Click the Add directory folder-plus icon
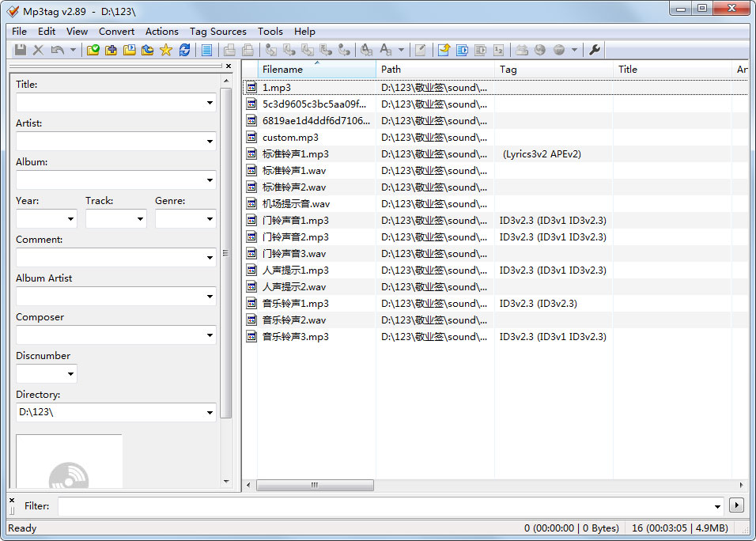The width and height of the screenshot is (756, 541). (111, 50)
